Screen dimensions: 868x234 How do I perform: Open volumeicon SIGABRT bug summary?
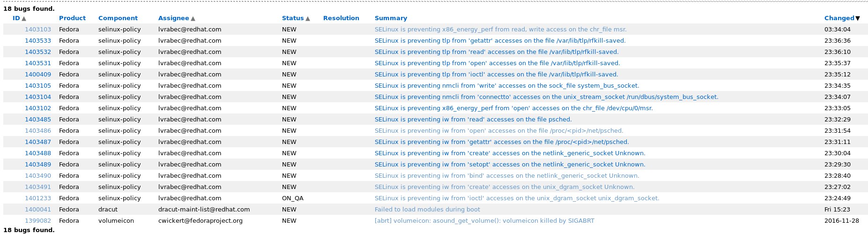(x=484, y=220)
